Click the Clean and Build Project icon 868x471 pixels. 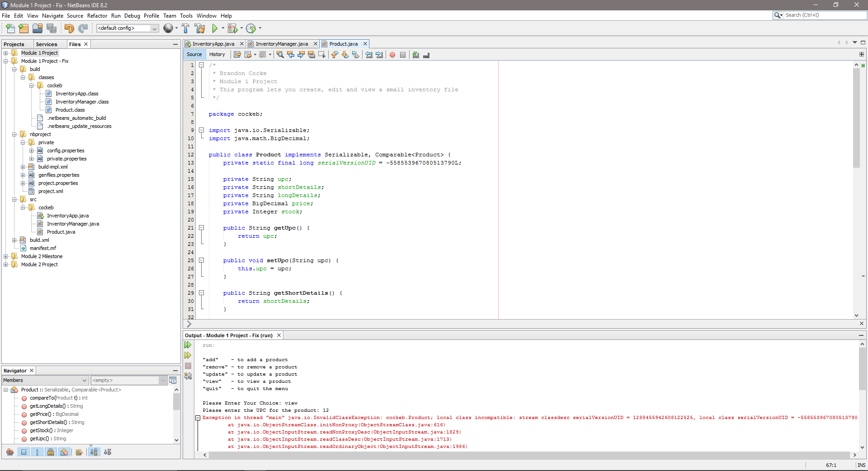tap(200, 28)
